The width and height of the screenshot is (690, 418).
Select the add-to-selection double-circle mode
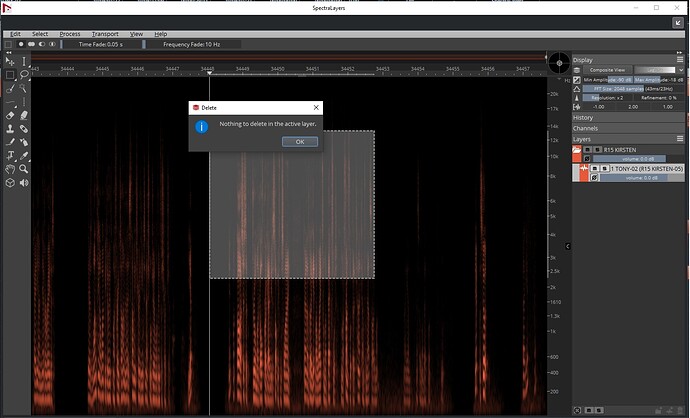click(31, 44)
